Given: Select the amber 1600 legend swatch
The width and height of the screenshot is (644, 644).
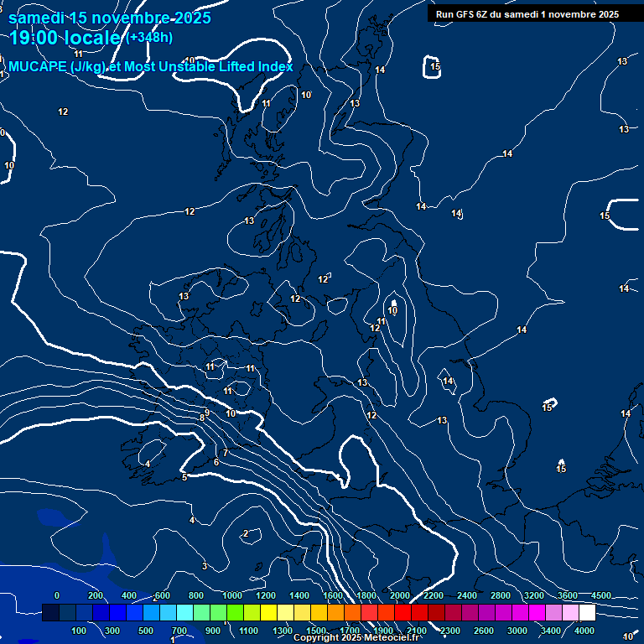Looking at the screenshot, I should 319,612.
